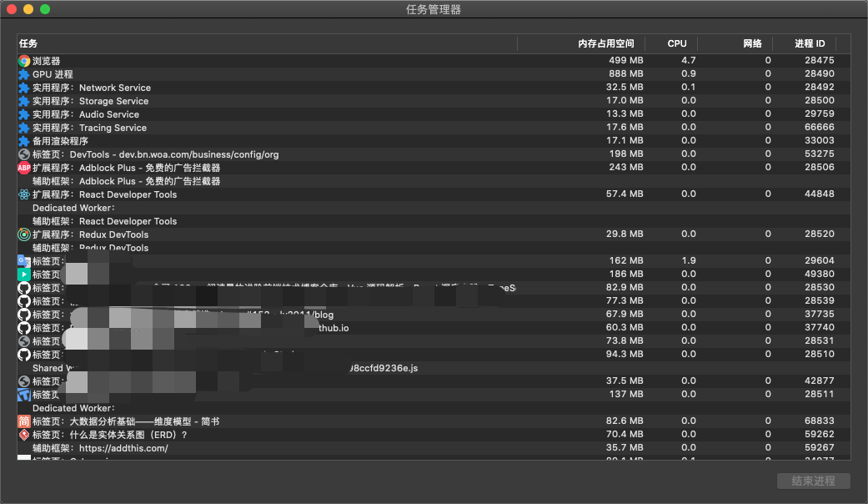Select the 实用程序：Tracing Service row
This screenshot has width=868, height=504.
click(167, 127)
